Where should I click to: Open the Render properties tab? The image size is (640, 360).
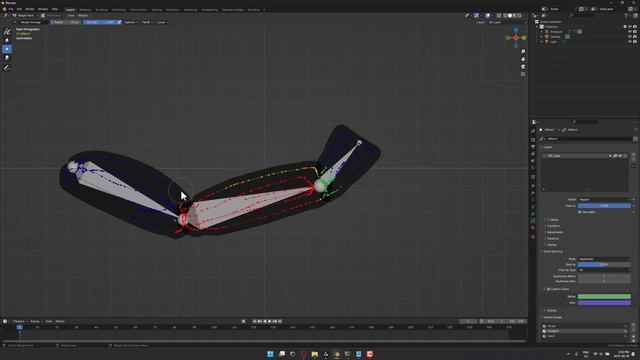point(533,140)
